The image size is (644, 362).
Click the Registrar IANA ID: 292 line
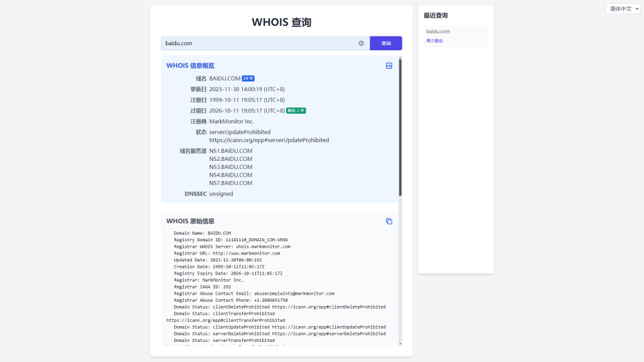point(202,287)
